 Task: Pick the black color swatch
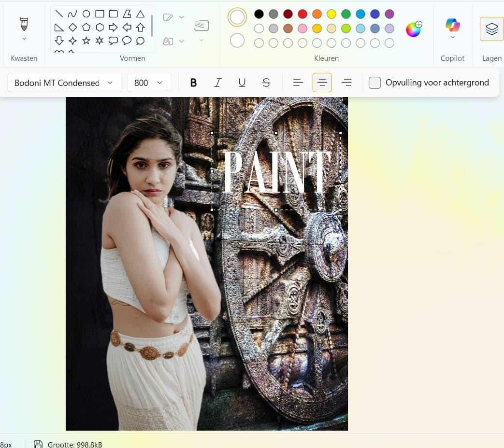[259, 14]
